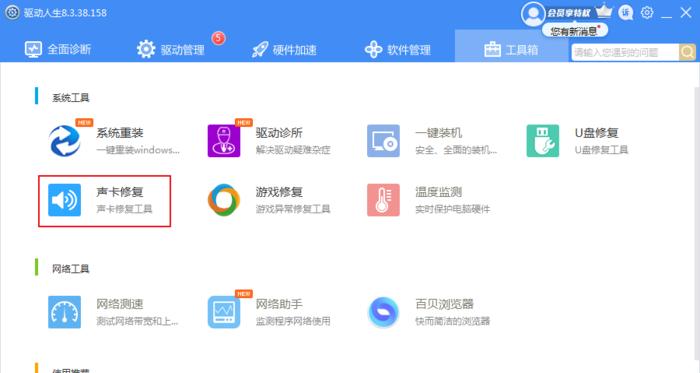This screenshot has width=700, height=373.
Task: Launch the 网络测速 speedometer icon
Action: (x=65, y=312)
